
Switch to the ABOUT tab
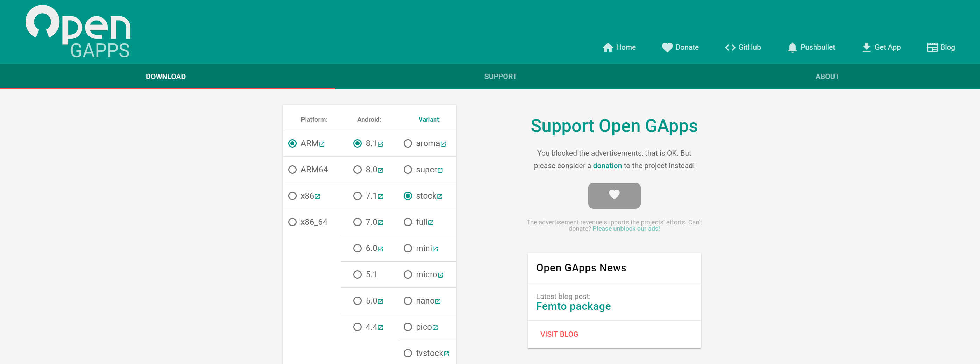[x=827, y=77]
